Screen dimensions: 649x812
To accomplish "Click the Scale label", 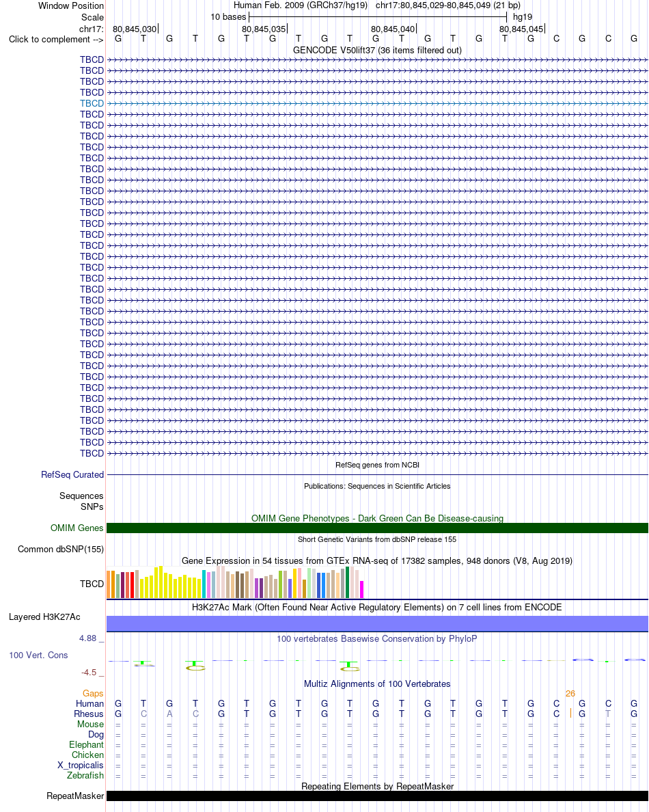I will [x=93, y=18].
